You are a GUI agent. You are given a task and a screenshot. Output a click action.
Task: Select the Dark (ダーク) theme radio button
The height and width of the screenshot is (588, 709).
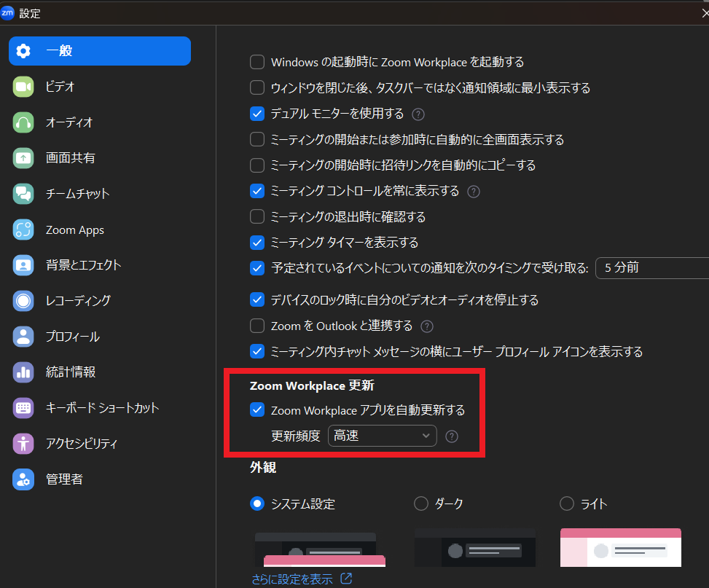pos(421,503)
